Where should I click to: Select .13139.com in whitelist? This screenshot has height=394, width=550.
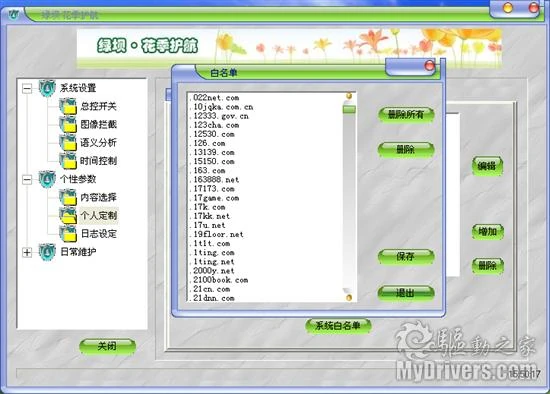[212, 152]
